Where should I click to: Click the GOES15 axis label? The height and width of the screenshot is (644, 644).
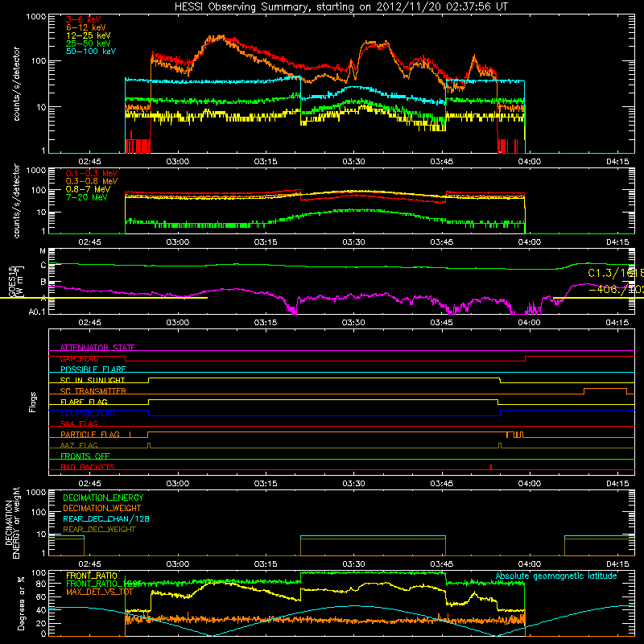coord(11,282)
